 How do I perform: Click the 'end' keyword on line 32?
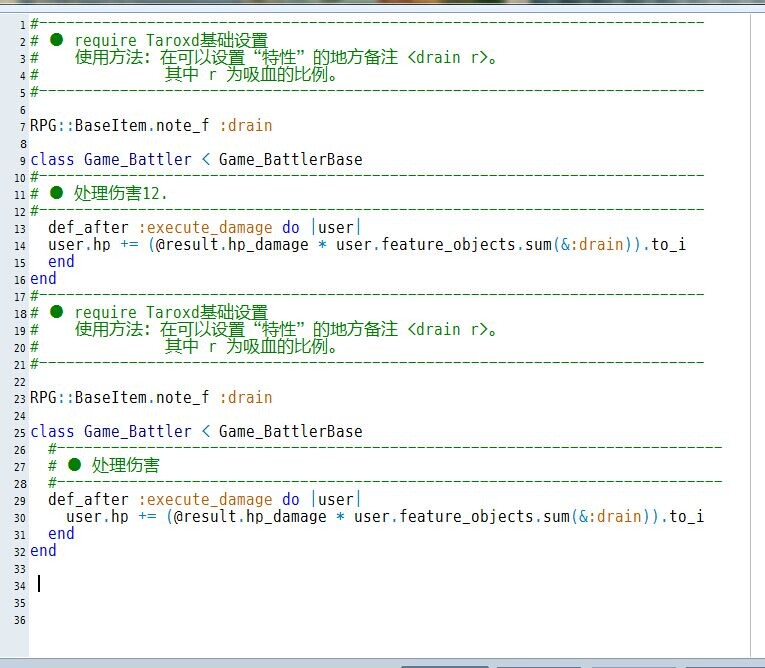tap(43, 550)
